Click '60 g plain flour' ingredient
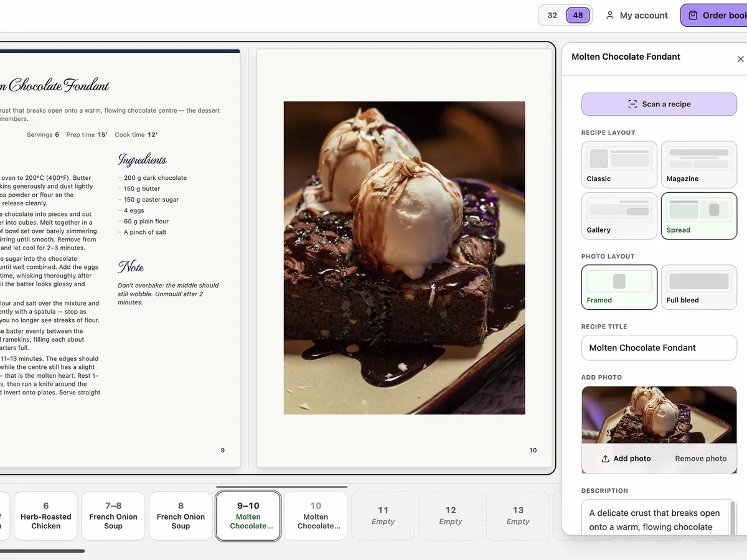The height and width of the screenshot is (560, 747). click(146, 222)
